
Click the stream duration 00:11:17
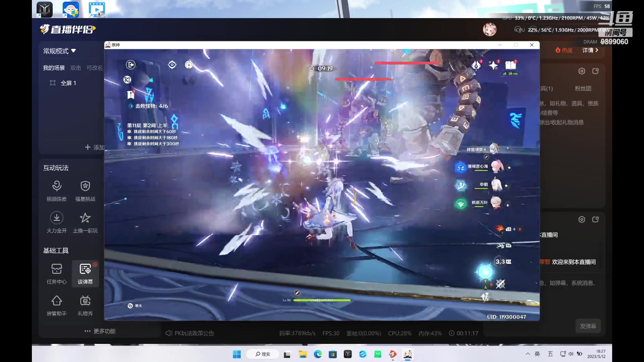(464, 333)
